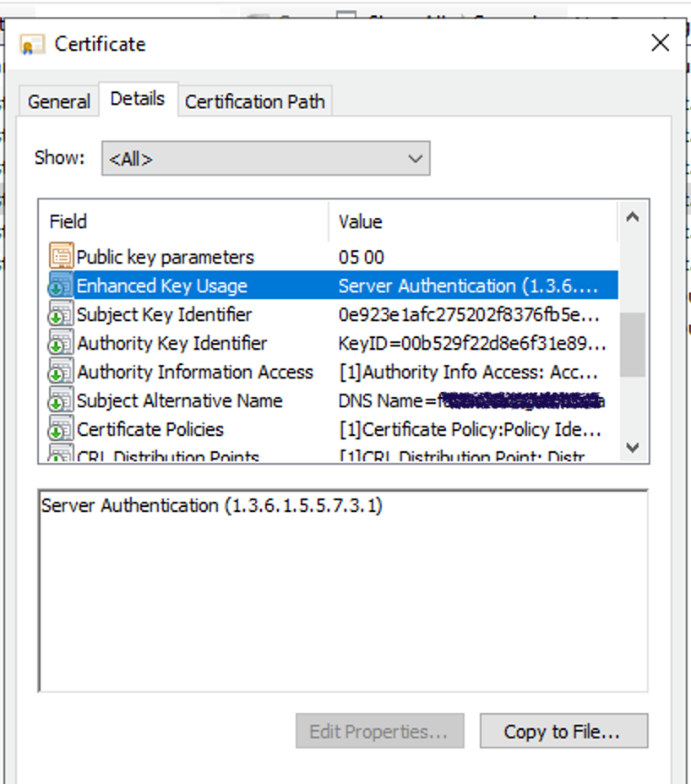Click the Authority Information Access icon

61,372
